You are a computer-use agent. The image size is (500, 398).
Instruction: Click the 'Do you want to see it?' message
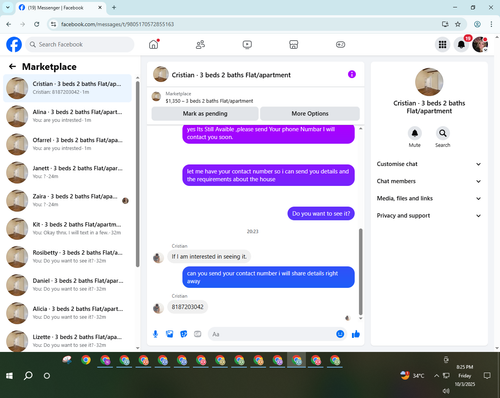click(x=321, y=213)
